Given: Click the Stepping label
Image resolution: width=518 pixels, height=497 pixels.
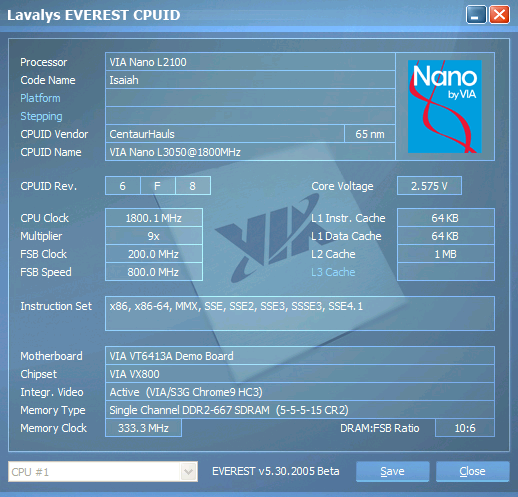Looking at the screenshot, I should click(41, 116).
